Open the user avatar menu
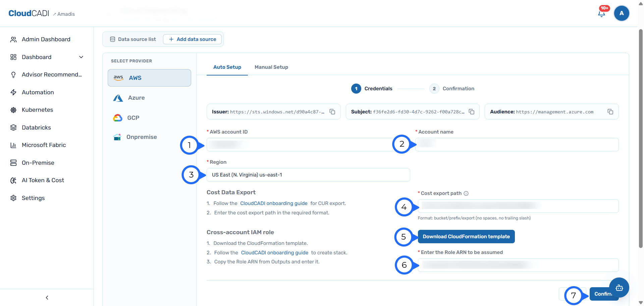 (x=622, y=13)
